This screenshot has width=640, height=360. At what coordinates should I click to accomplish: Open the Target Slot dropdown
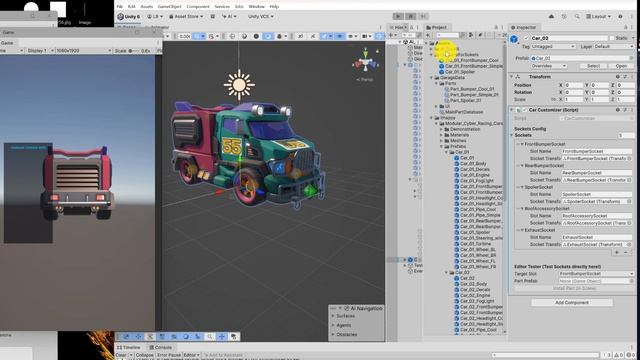[x=596, y=274]
